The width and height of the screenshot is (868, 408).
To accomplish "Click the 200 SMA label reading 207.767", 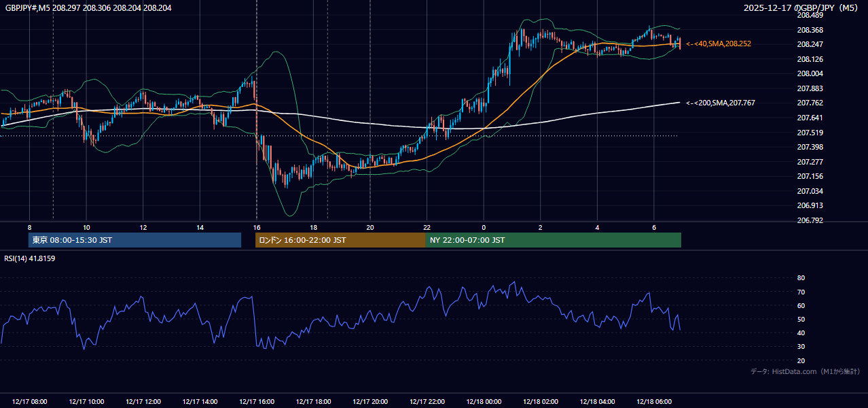I will pos(721,103).
